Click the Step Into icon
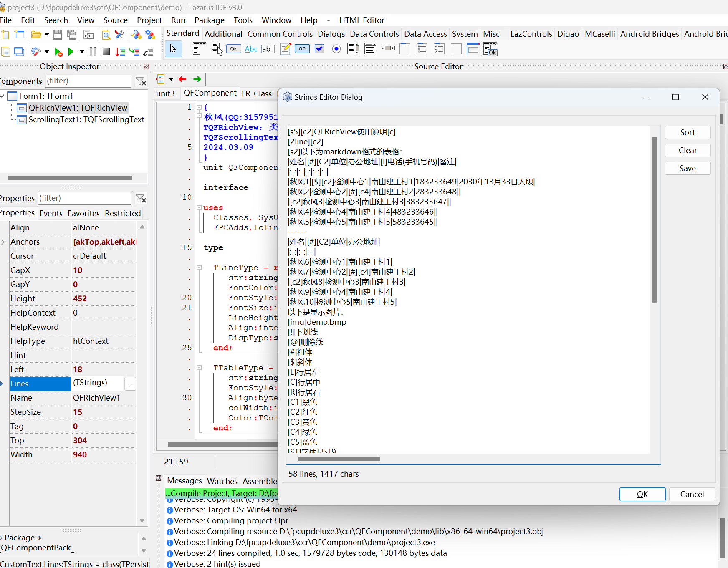Screen dimensions: 728x568 [x=120, y=52]
